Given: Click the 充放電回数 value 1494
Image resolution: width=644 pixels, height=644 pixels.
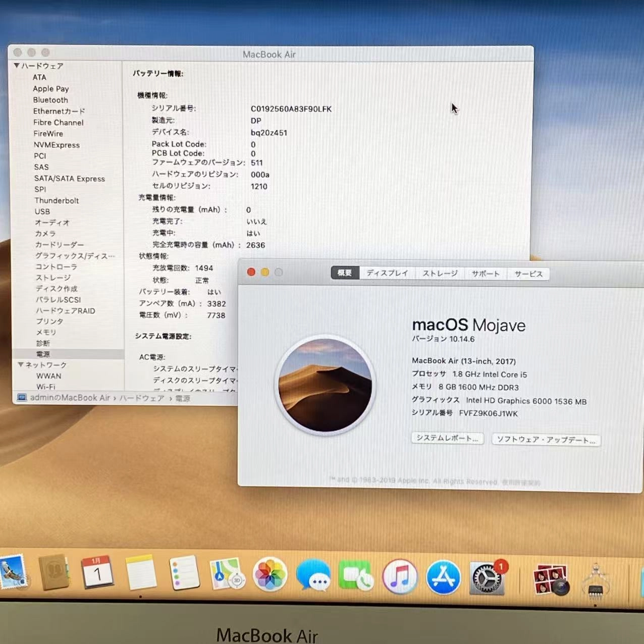Looking at the screenshot, I should click(204, 268).
